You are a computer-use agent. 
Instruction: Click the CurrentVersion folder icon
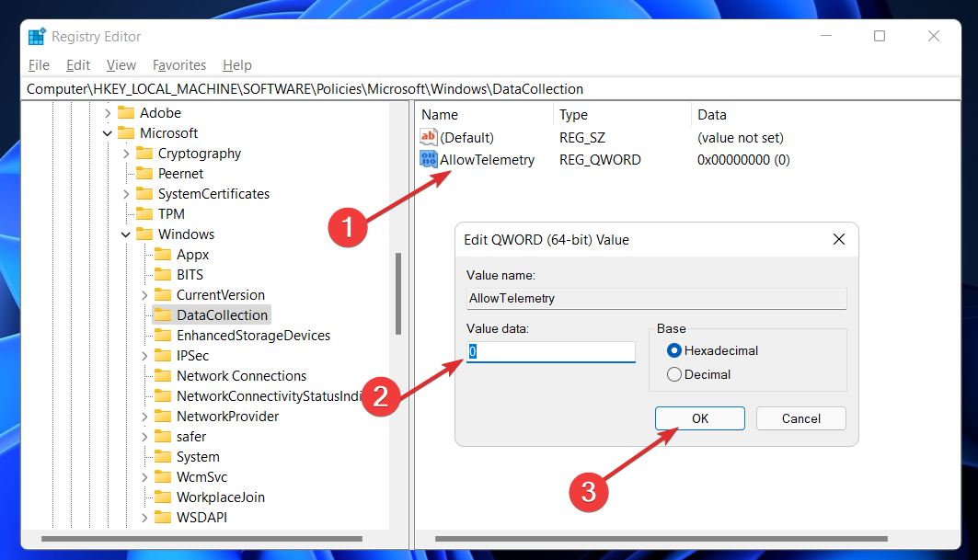pyautogui.click(x=163, y=295)
